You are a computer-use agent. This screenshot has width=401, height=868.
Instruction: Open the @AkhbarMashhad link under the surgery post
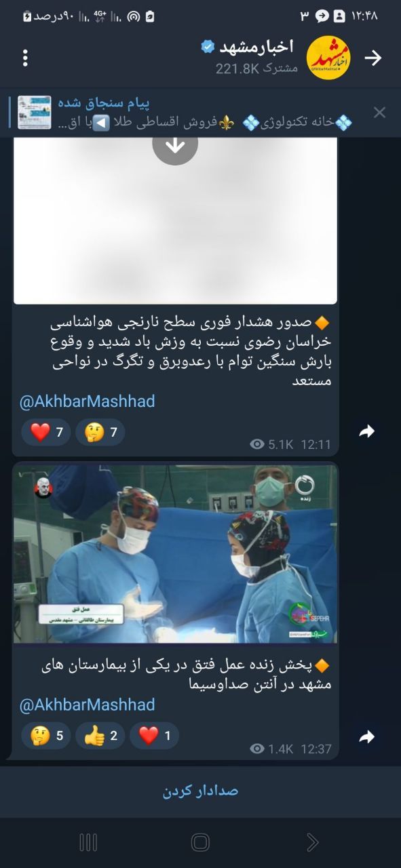click(87, 705)
